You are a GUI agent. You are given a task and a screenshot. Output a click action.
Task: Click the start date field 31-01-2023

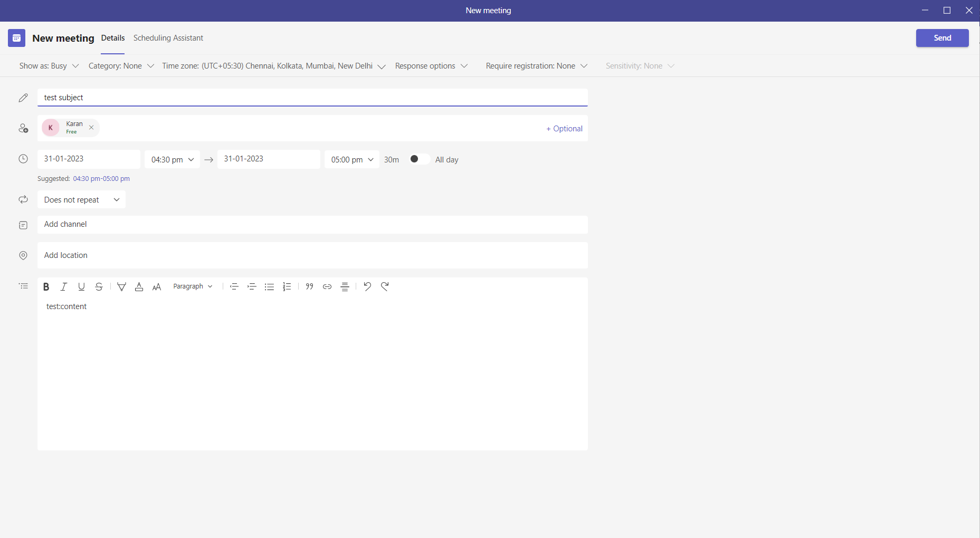coord(89,159)
